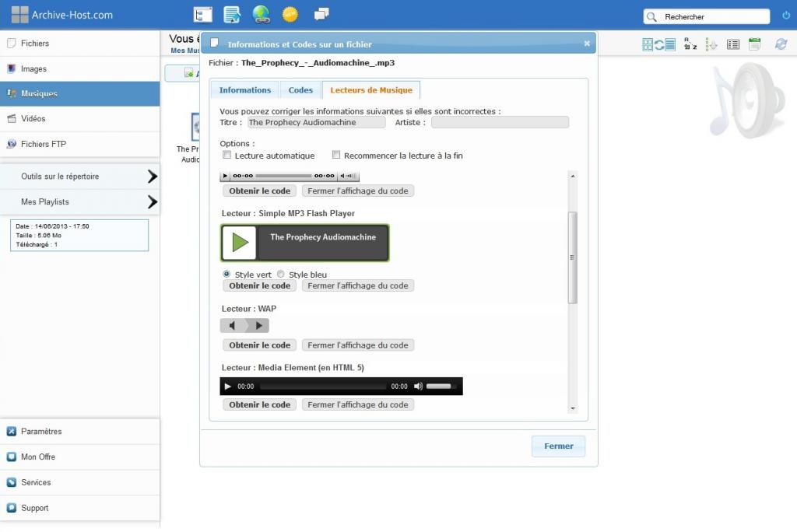
Task: Open the chat bubbles icon in header
Action: [x=321, y=15]
